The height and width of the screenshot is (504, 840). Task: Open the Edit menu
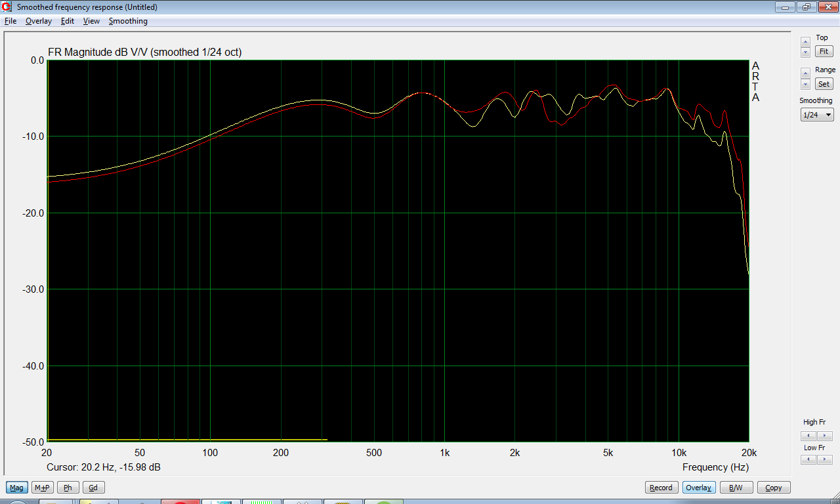(x=67, y=21)
